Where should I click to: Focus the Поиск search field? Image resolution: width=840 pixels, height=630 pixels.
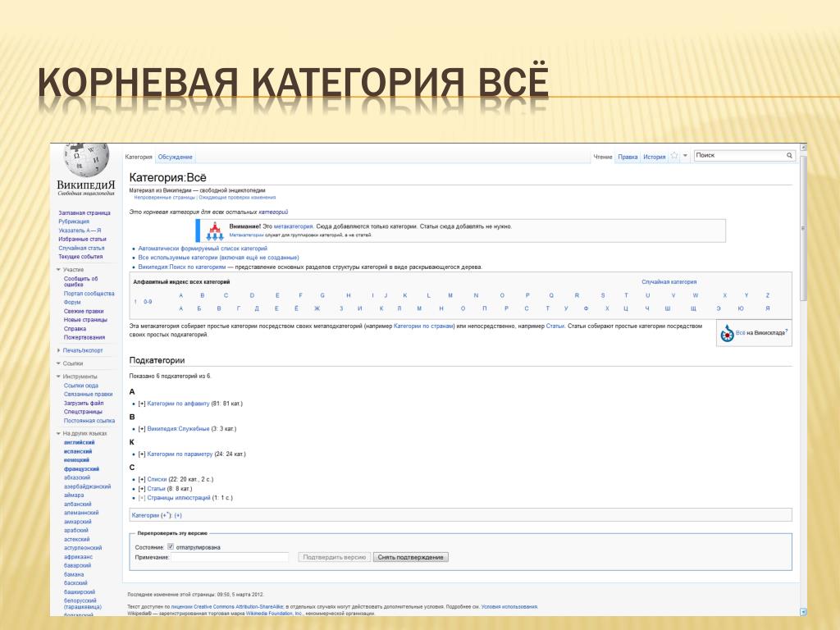739,155
